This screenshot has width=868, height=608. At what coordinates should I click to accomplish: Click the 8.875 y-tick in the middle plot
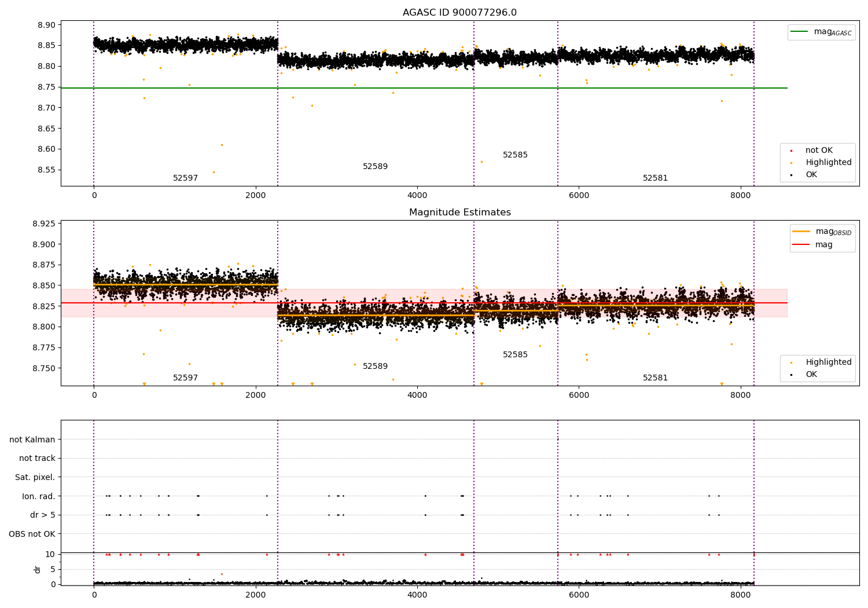pos(43,265)
